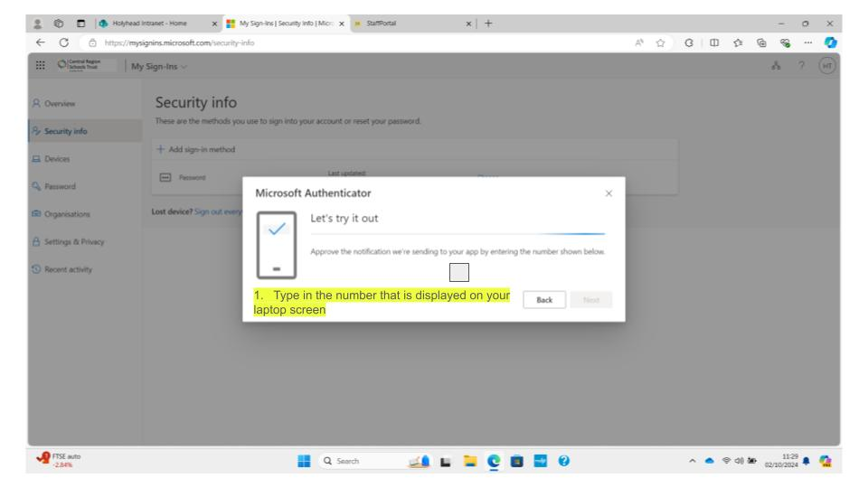Click the greyed-out Next button
This screenshot has height=488, width=868.
click(590, 300)
